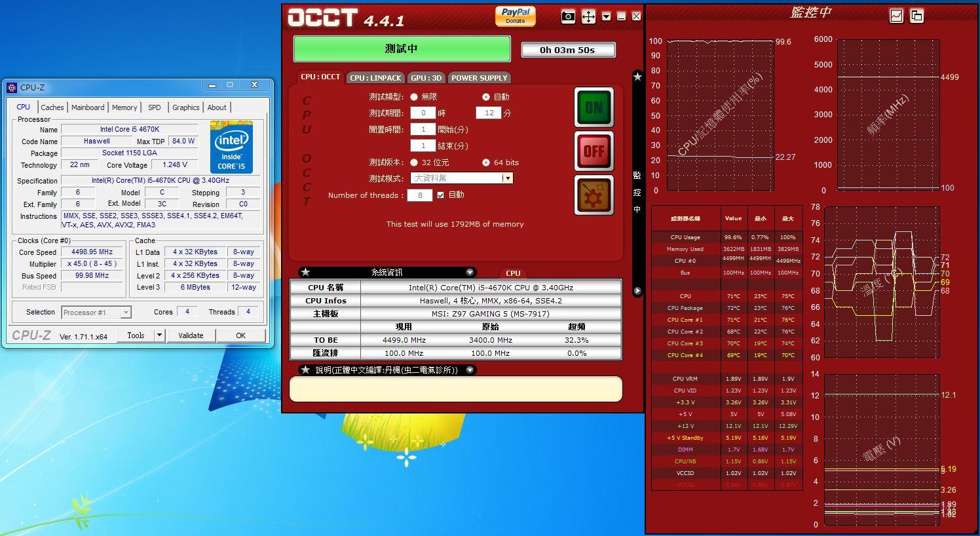Click the 溫度 temperature graph
The width and height of the screenshot is (980, 536).
(881, 282)
